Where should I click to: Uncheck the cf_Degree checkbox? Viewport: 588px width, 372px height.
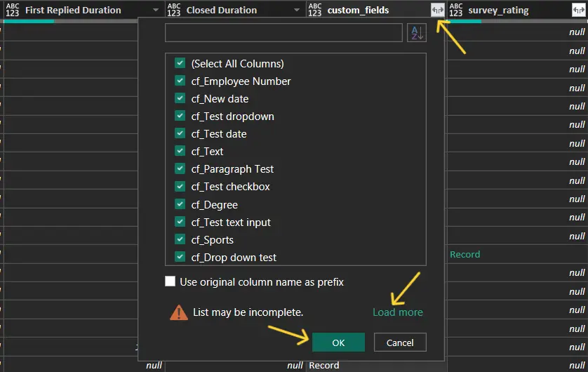tap(180, 204)
